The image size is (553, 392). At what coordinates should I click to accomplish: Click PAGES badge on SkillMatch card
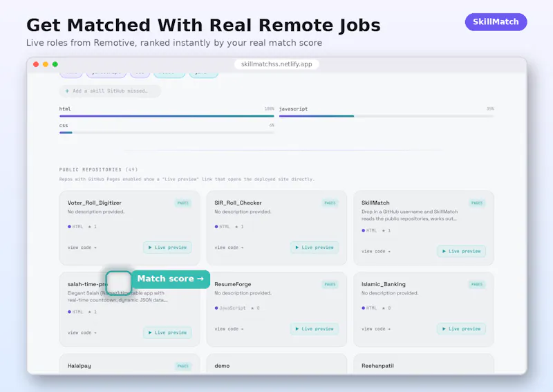[477, 203]
